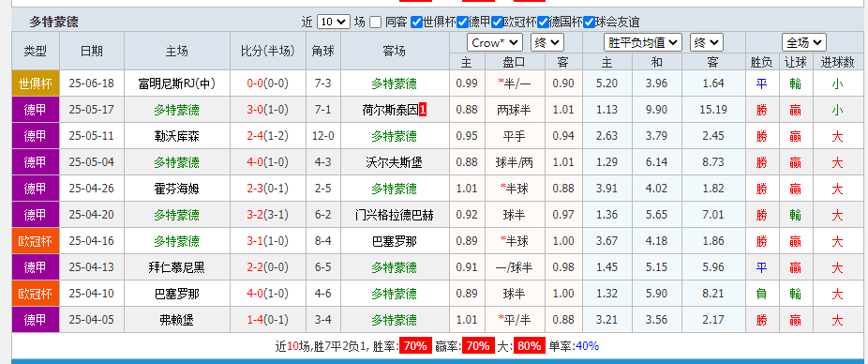Click the 2-3(0-1) score on 25-04-26
Image resolution: width=868 pixels, height=364 pixels.
click(x=267, y=189)
